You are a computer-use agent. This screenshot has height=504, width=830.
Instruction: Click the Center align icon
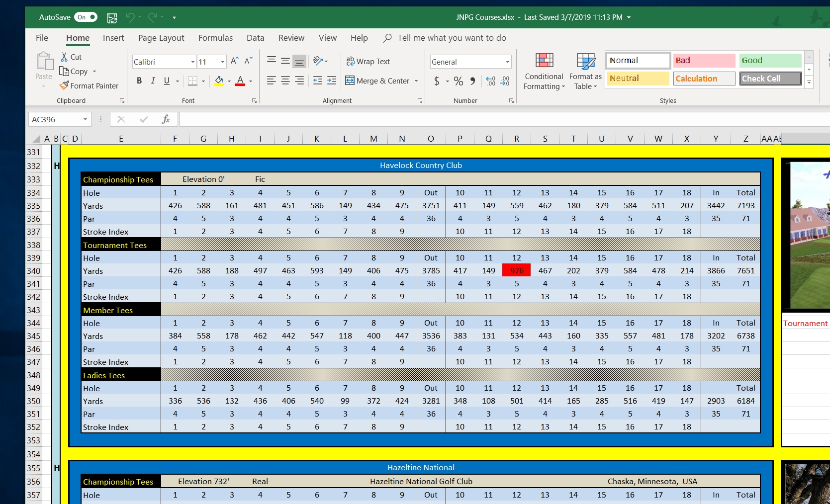point(285,81)
